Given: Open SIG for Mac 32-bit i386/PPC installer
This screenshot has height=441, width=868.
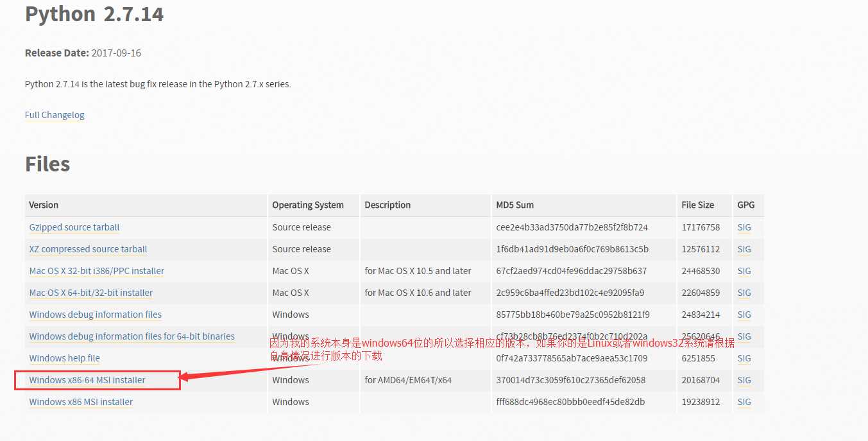Looking at the screenshot, I should (744, 271).
